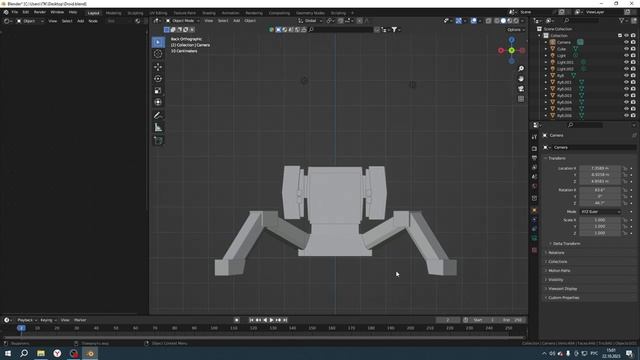Open the Output properties tab icon
Image resolution: width=640 pixels, height=360 pixels.
(534, 158)
